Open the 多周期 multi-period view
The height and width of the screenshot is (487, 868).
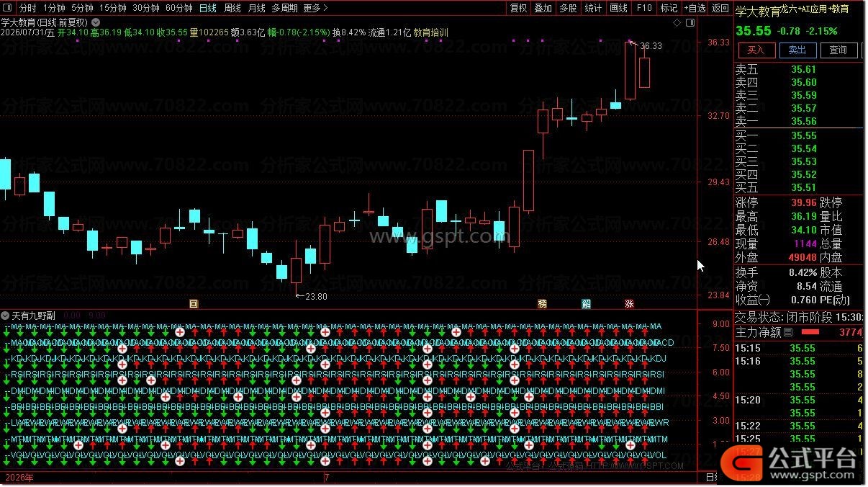click(285, 8)
